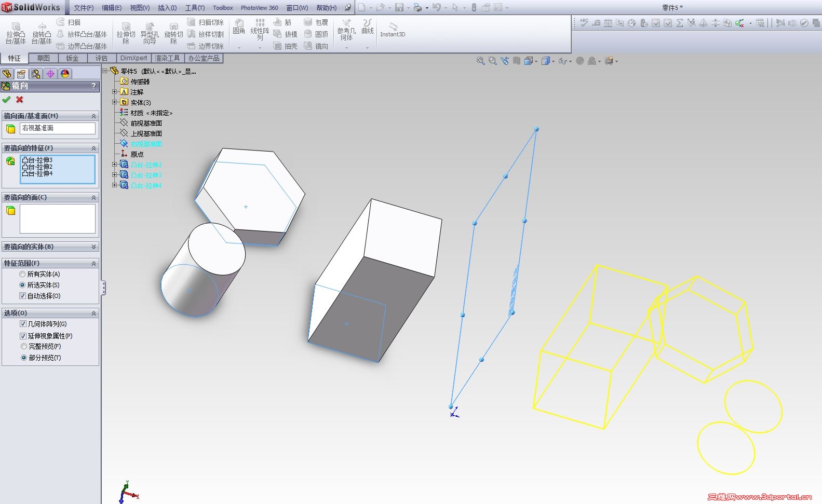The height and width of the screenshot is (504, 822).
Task: Click the 边界切除 boundary cut button
Action: [206, 46]
